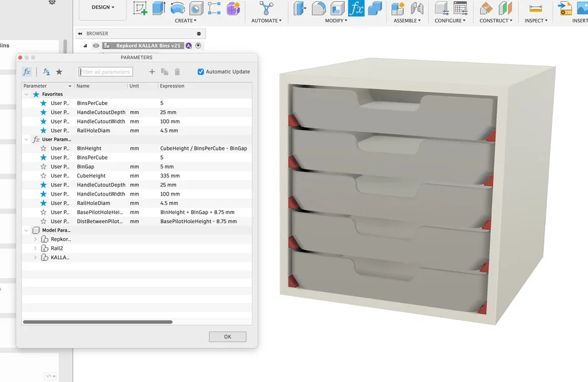Click the delete parameter trash icon
The image size is (588, 382).
pyautogui.click(x=177, y=72)
